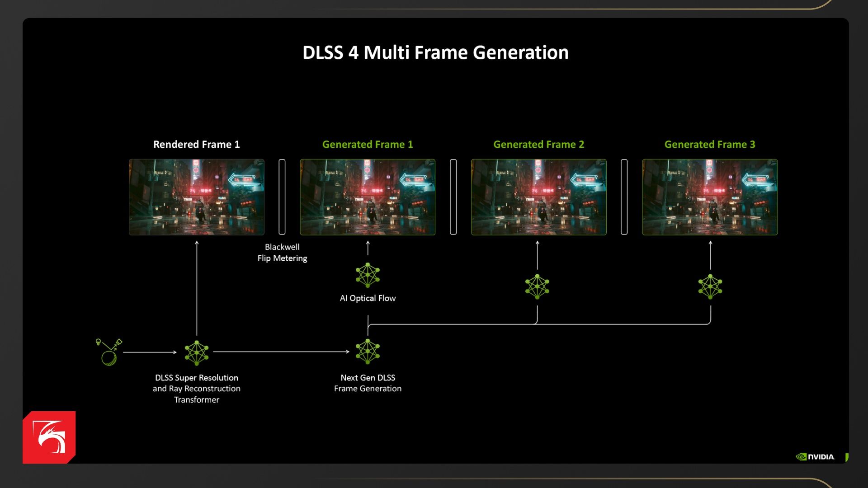Click the NVIDIA logo in corner

click(816, 457)
